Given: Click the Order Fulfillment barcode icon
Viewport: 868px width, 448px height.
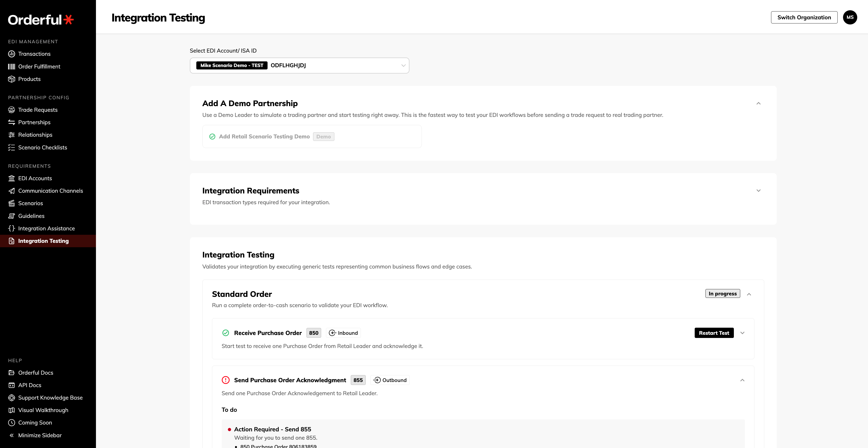Looking at the screenshot, I should click(x=12, y=67).
